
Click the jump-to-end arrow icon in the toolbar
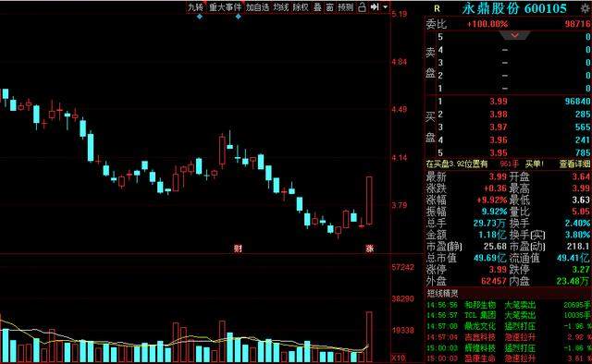tap(375, 7)
